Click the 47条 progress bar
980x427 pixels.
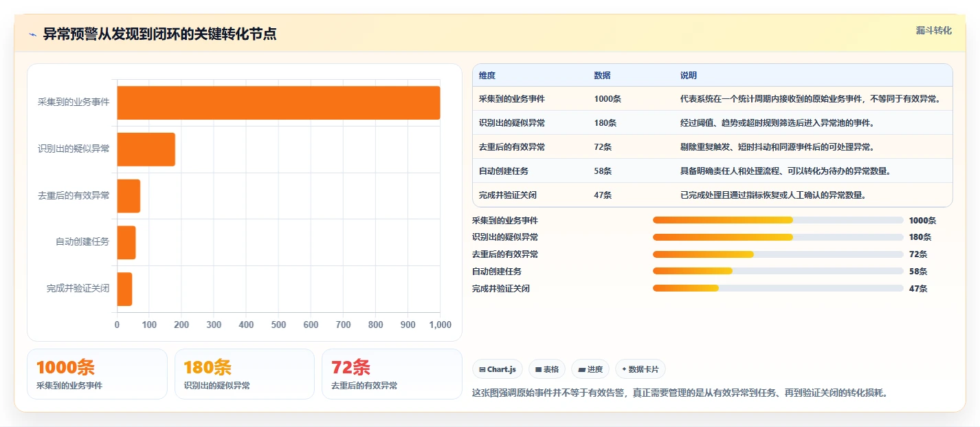point(778,288)
